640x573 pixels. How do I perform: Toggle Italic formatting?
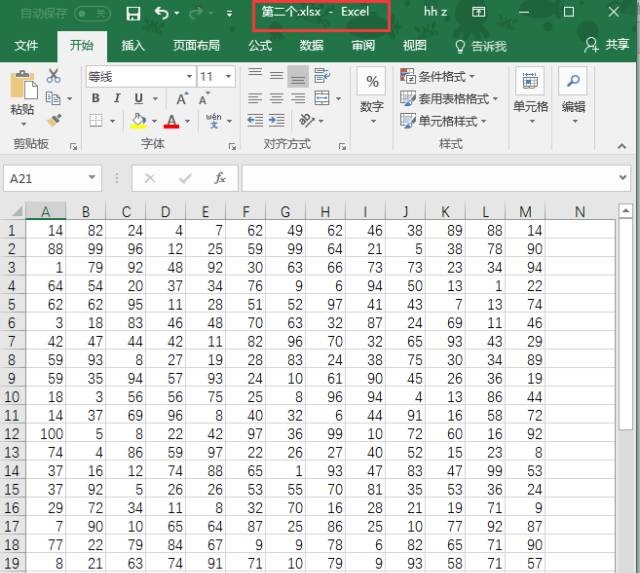117,98
